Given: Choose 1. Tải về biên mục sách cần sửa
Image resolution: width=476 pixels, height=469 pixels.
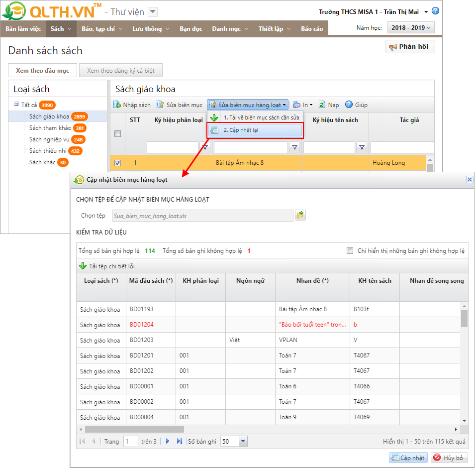Looking at the screenshot, I should (x=255, y=117).
